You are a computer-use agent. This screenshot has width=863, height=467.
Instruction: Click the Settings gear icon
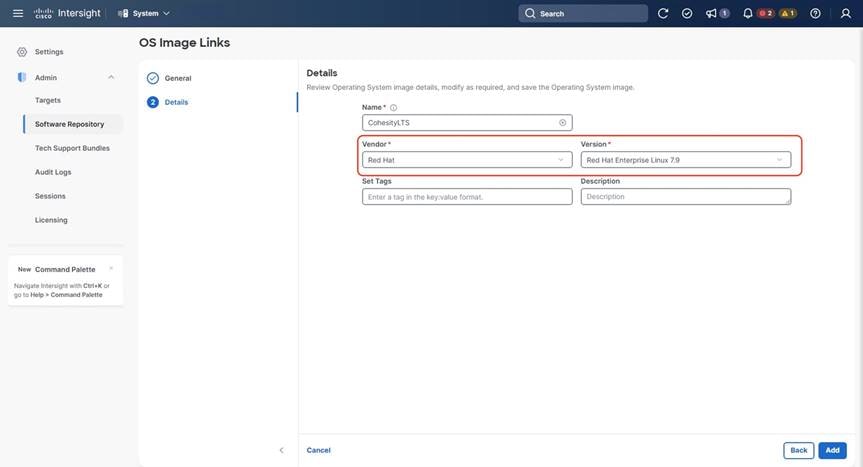click(x=21, y=52)
